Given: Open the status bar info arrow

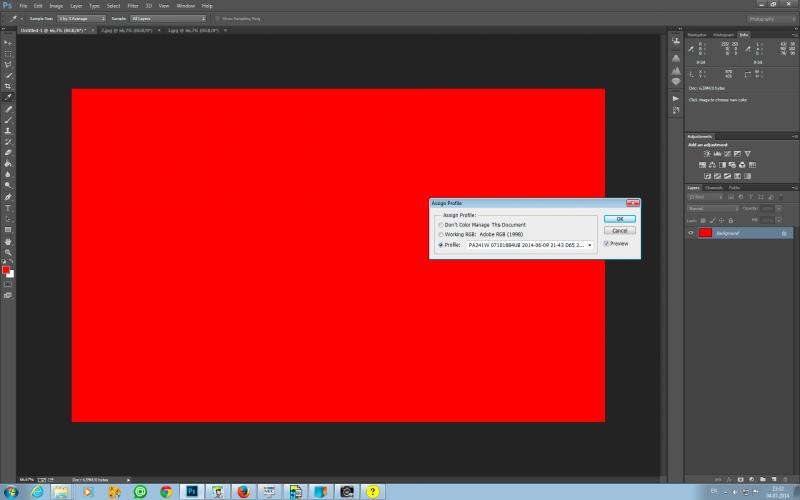Looking at the screenshot, I should (128, 480).
